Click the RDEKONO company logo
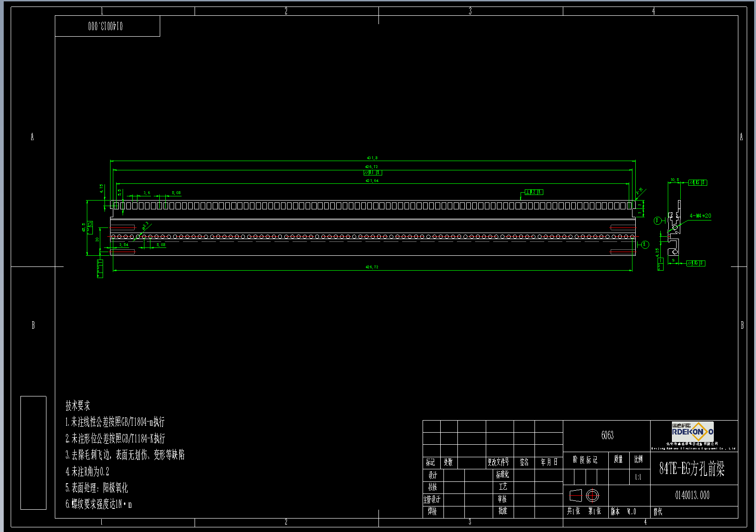The image size is (756, 532). point(692,431)
